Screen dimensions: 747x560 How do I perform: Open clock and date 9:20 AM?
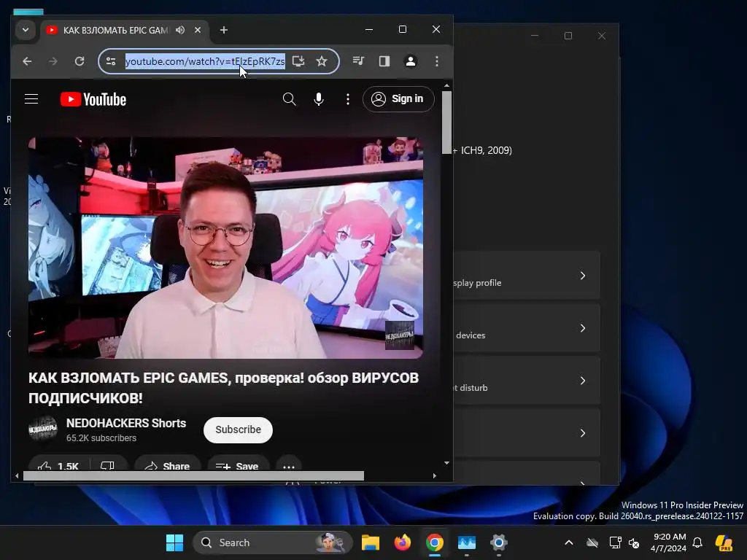click(x=669, y=542)
